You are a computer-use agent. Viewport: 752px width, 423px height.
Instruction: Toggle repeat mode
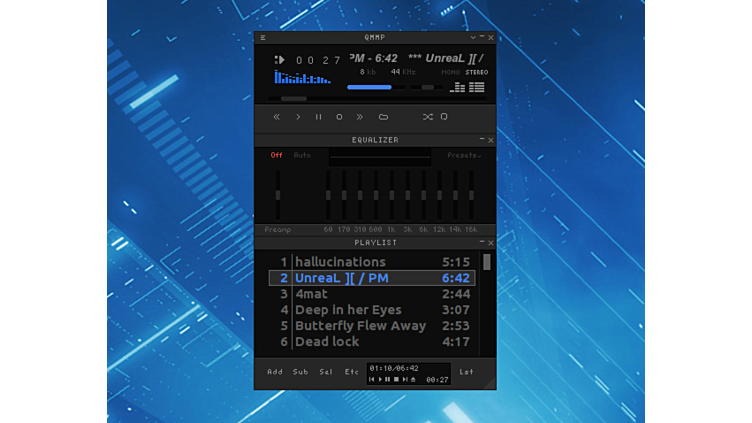pyautogui.click(x=444, y=117)
